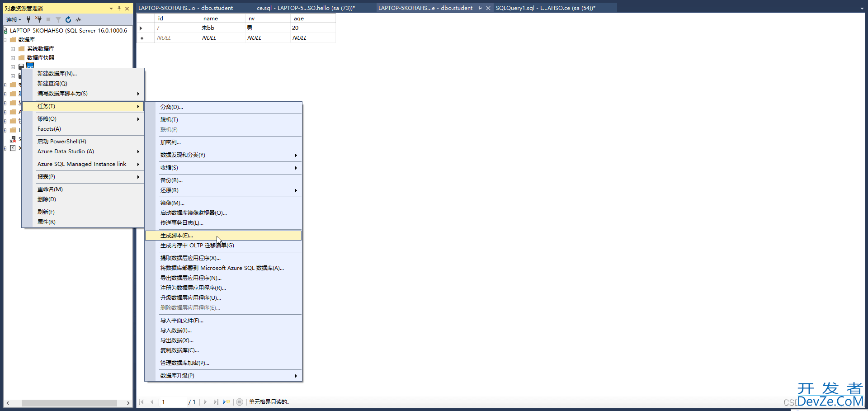Choose 重命名(M) in context menu
Viewport: 868px width, 411px height.
coord(83,189)
